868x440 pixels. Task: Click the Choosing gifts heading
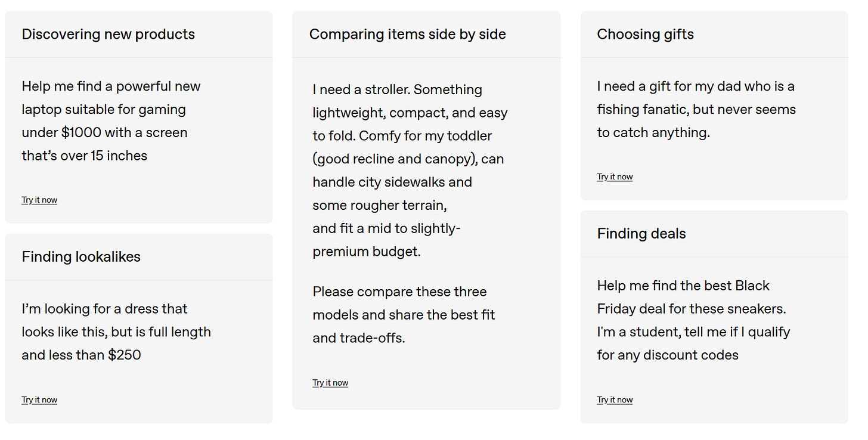pos(645,34)
